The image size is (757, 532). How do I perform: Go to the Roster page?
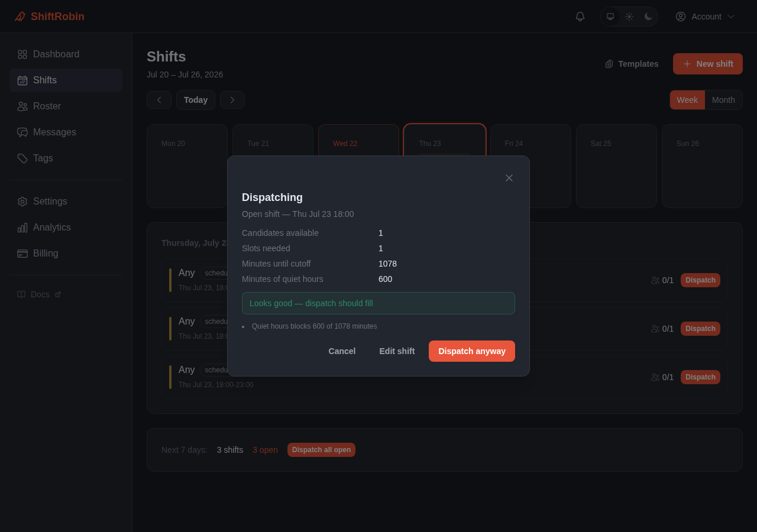click(66, 106)
